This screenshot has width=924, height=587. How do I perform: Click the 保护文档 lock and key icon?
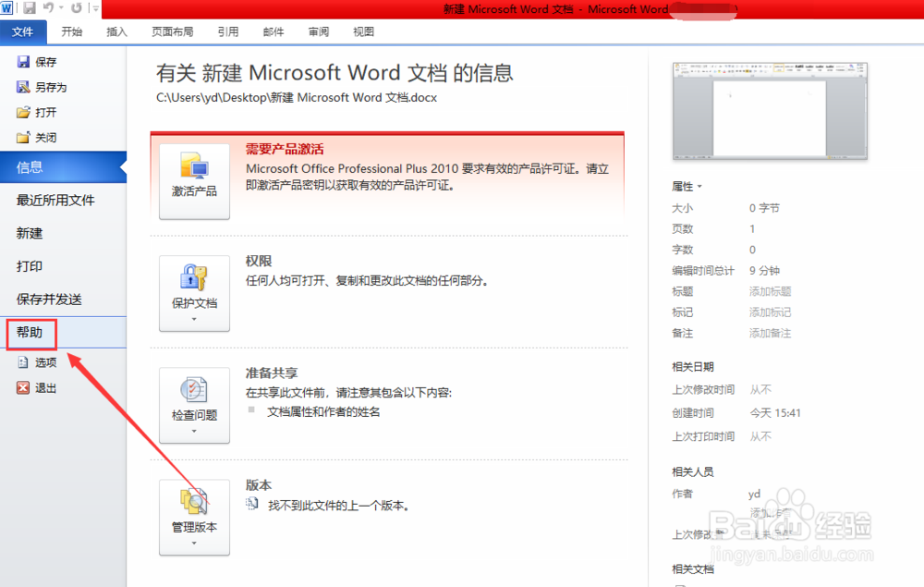pos(194,277)
